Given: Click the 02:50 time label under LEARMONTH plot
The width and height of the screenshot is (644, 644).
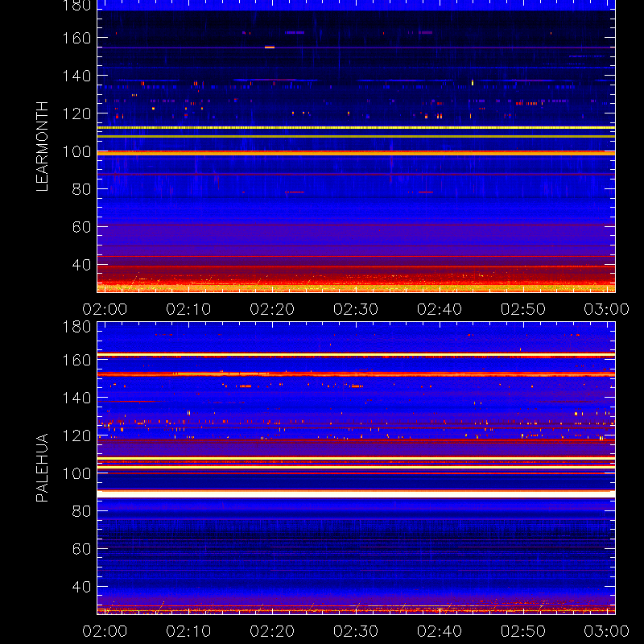Looking at the screenshot, I should (522, 309).
